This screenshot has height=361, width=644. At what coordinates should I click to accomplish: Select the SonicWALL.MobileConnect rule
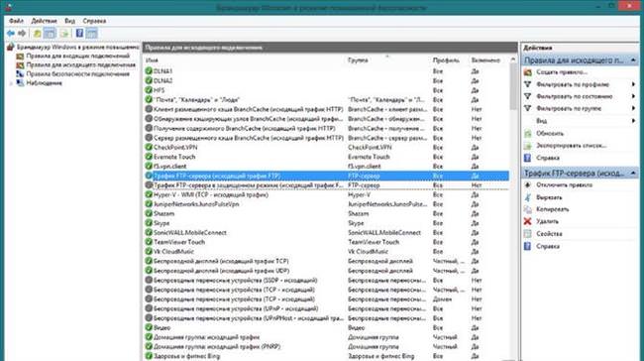(327, 233)
